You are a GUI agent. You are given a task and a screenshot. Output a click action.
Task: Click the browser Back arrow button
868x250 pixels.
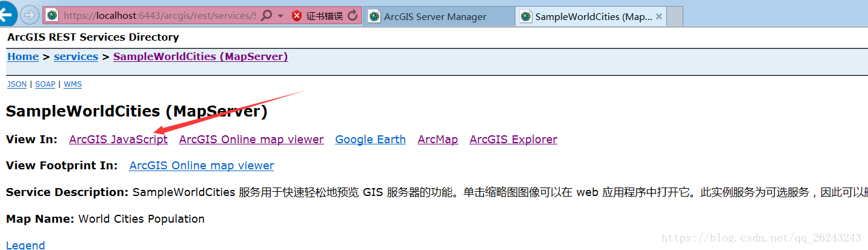(x=6, y=15)
